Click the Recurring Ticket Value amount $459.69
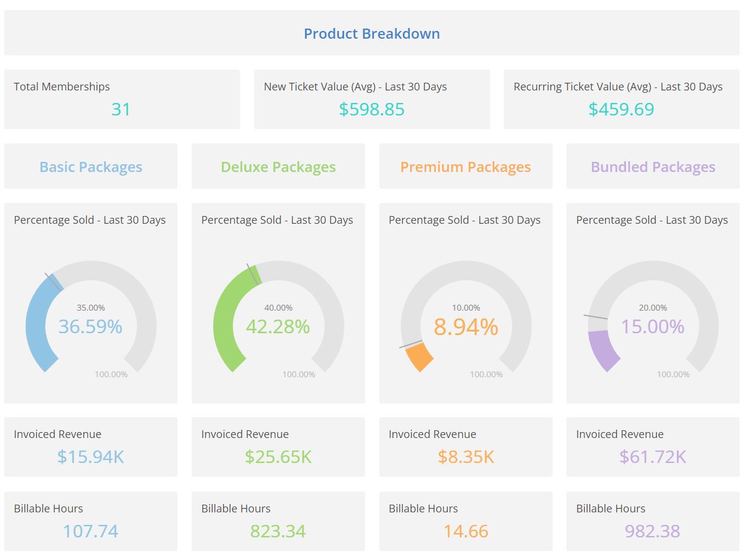This screenshot has height=560, width=748. (x=621, y=110)
